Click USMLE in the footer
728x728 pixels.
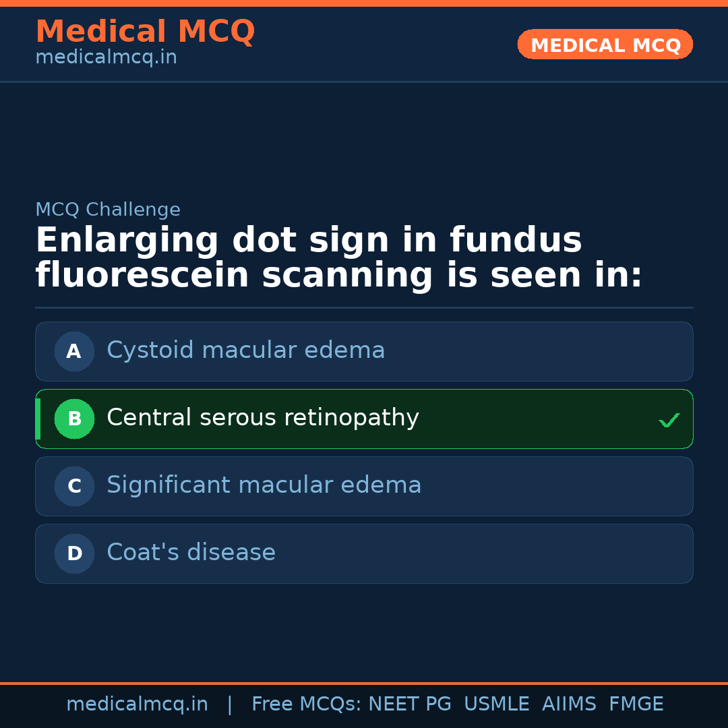[496, 704]
